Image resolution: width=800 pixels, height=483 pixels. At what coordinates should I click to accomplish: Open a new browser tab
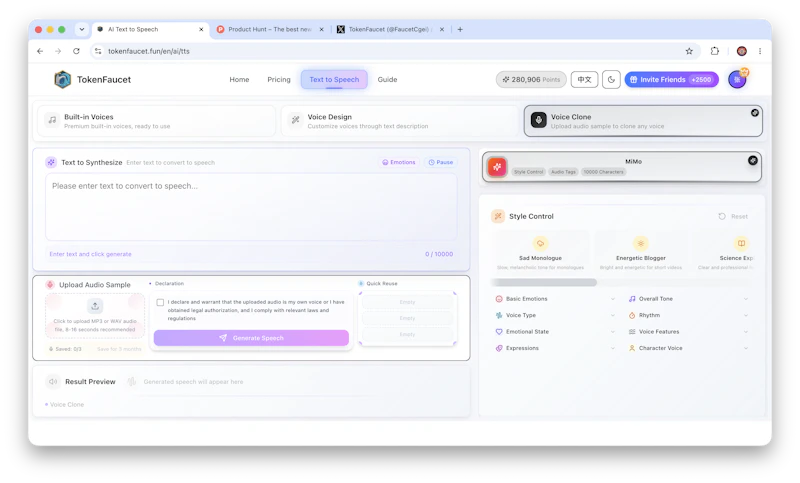(x=460, y=30)
